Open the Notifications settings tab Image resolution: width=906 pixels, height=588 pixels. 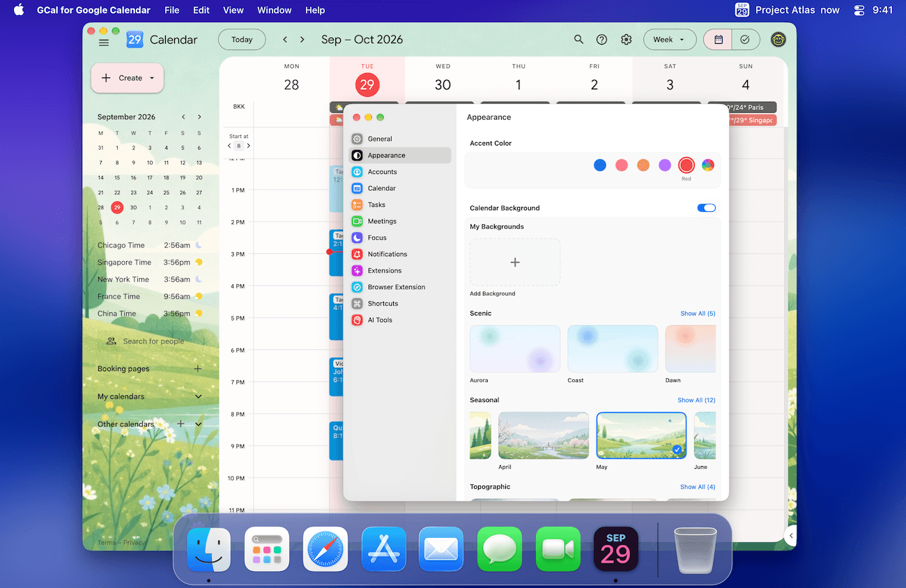(x=400, y=254)
